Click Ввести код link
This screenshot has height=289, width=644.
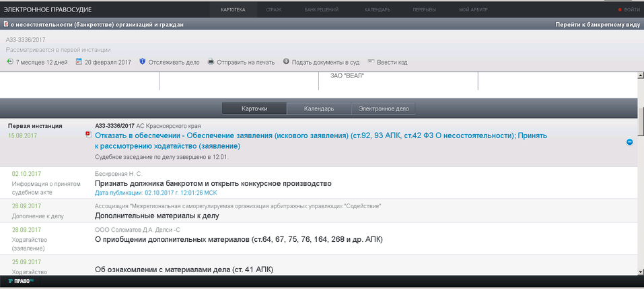(392, 63)
